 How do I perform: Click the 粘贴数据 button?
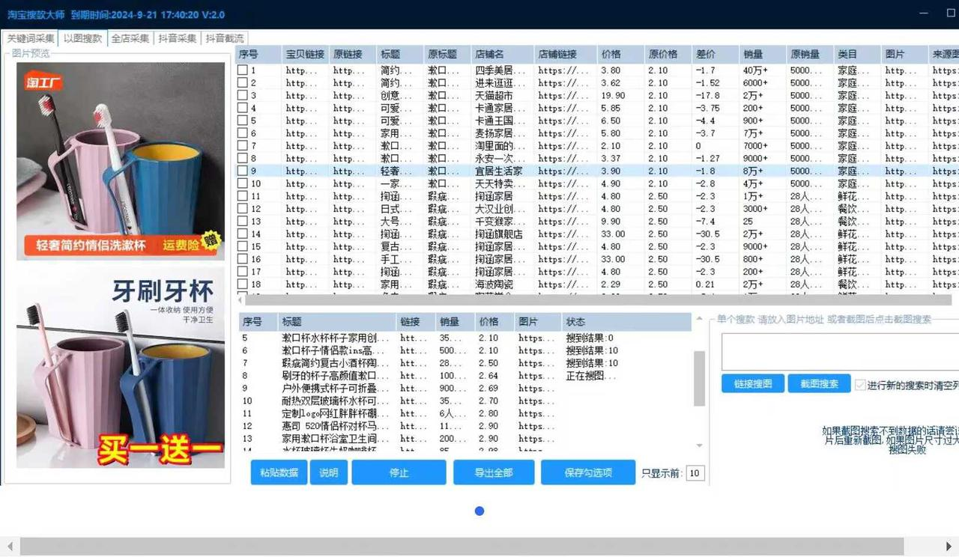(x=279, y=472)
